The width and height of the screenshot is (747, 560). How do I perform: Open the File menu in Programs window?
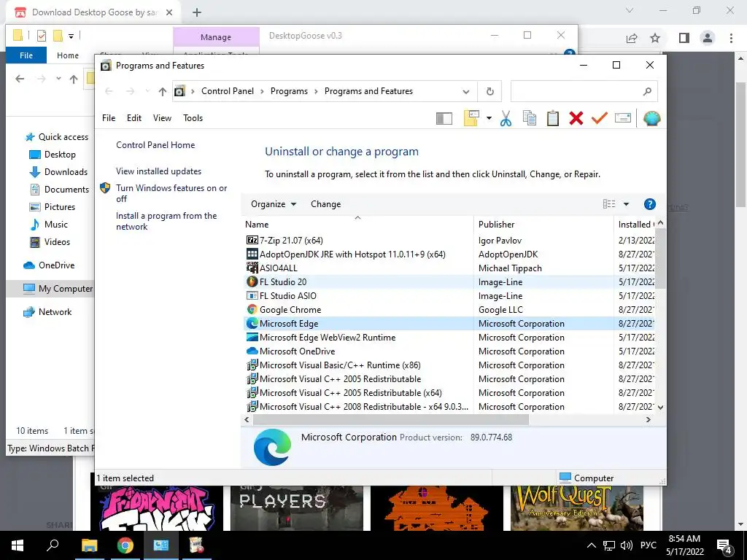[x=109, y=118]
